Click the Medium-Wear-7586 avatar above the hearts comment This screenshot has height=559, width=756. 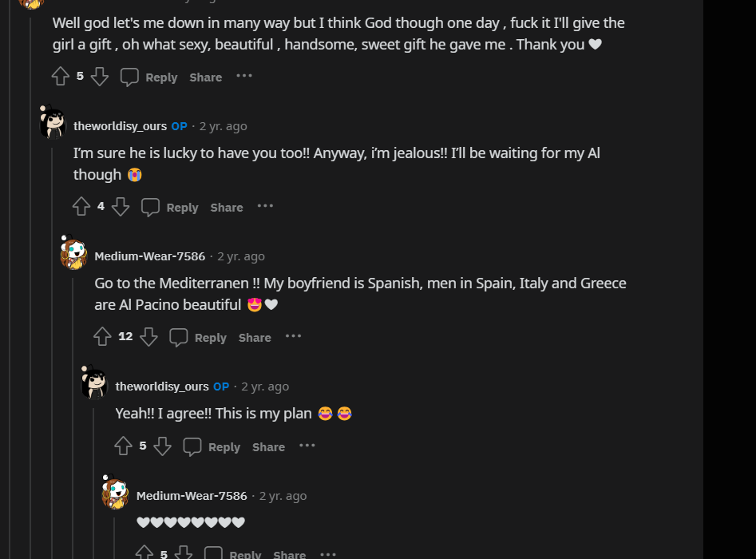pyautogui.click(x=115, y=493)
